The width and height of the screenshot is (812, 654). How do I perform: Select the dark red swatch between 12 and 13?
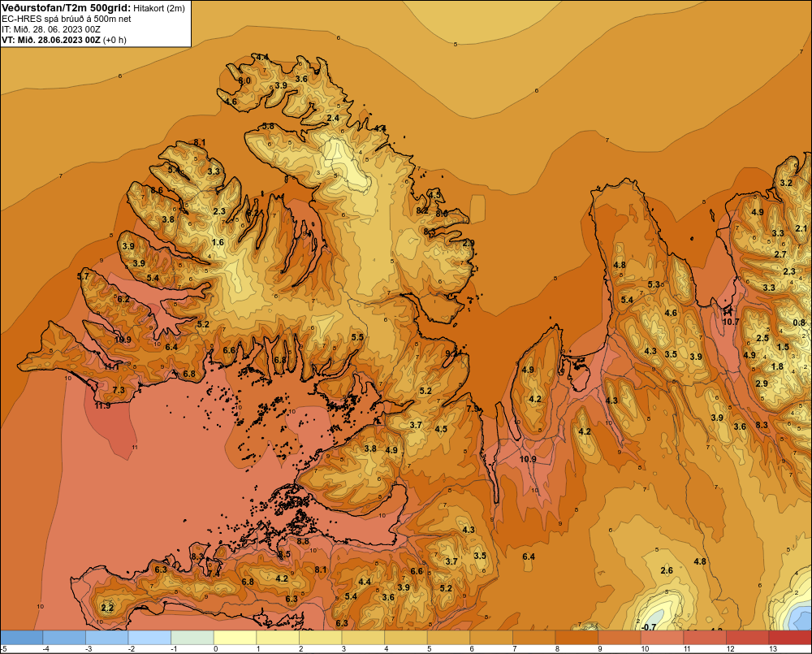coord(748,637)
